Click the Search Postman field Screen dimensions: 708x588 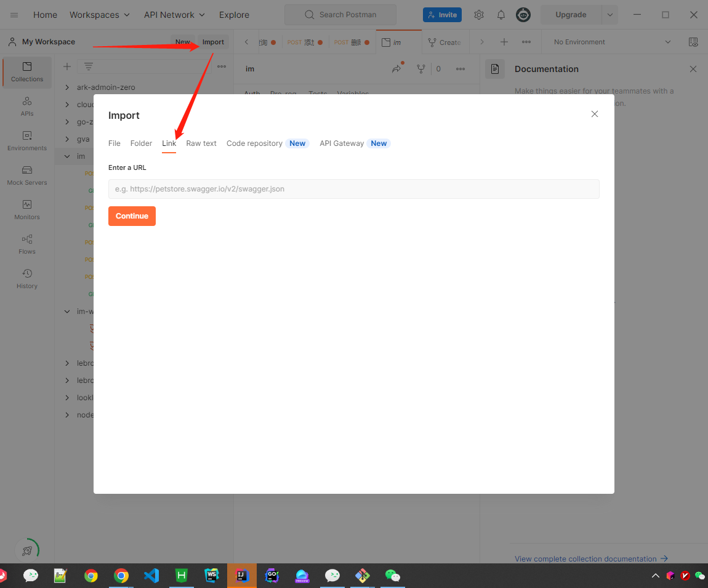[x=340, y=15]
